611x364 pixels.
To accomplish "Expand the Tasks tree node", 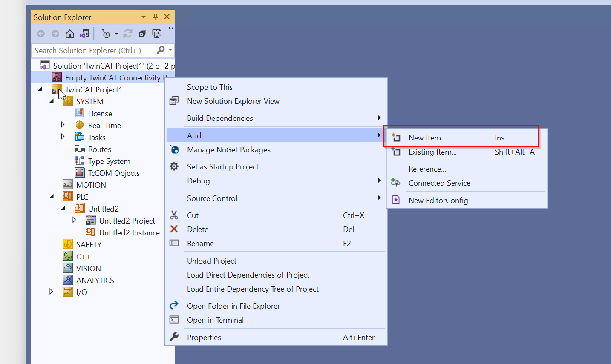I will pyautogui.click(x=63, y=137).
